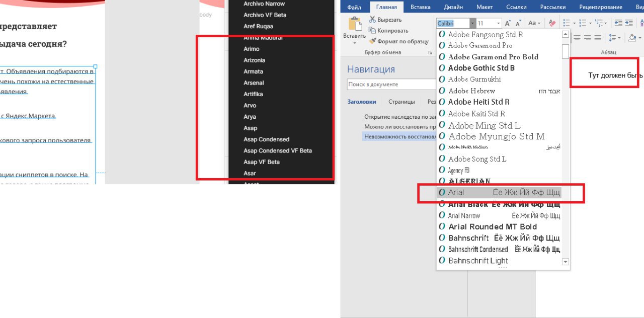Switch to the Ссылки tab
Viewport: 644px width, 318px height.
[x=516, y=7]
